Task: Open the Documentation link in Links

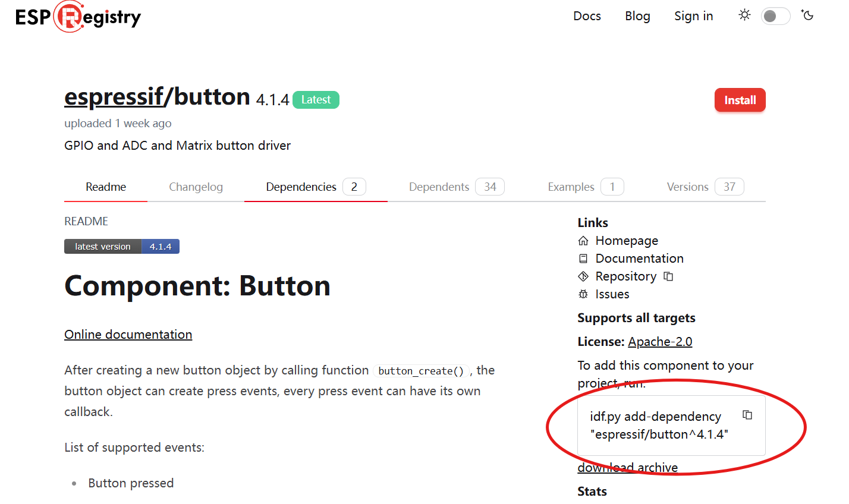Action: pyautogui.click(x=640, y=259)
